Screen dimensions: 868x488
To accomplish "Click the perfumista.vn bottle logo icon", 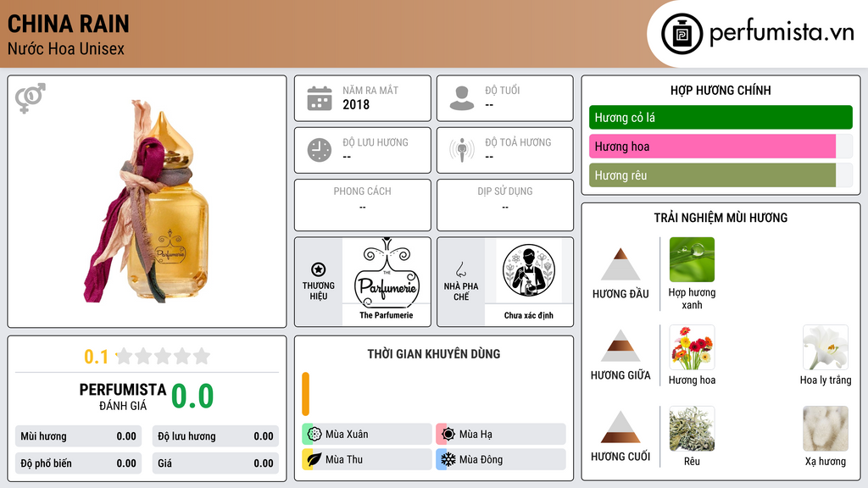I will coord(682,34).
